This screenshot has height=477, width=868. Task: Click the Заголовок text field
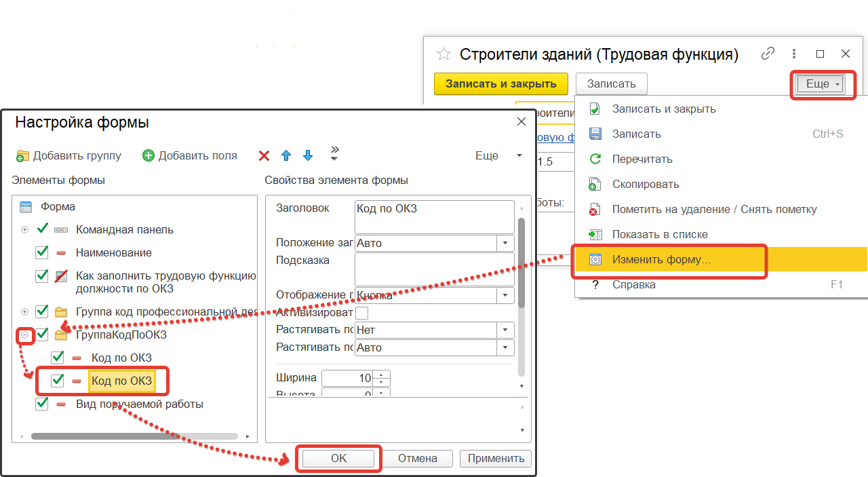tap(434, 217)
